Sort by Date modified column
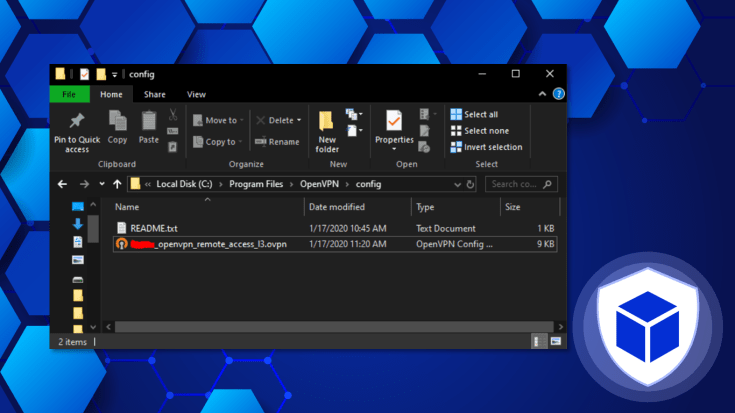This screenshot has height=413, width=735. click(x=358, y=207)
